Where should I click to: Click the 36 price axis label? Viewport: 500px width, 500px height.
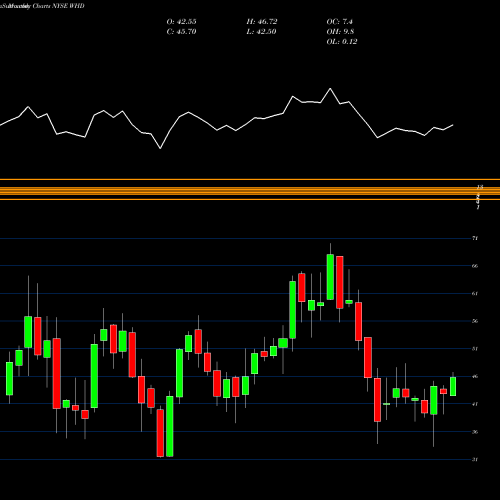475,432
